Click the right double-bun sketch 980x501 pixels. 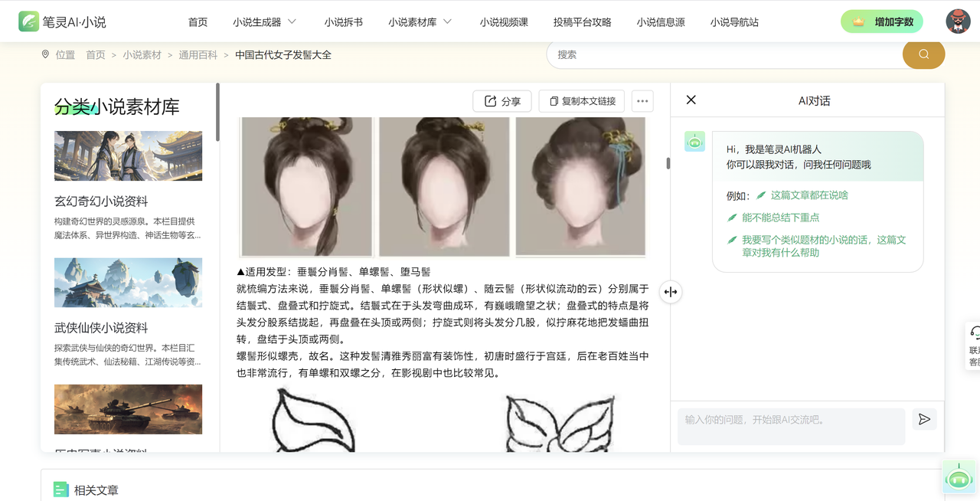pyautogui.click(x=560, y=421)
